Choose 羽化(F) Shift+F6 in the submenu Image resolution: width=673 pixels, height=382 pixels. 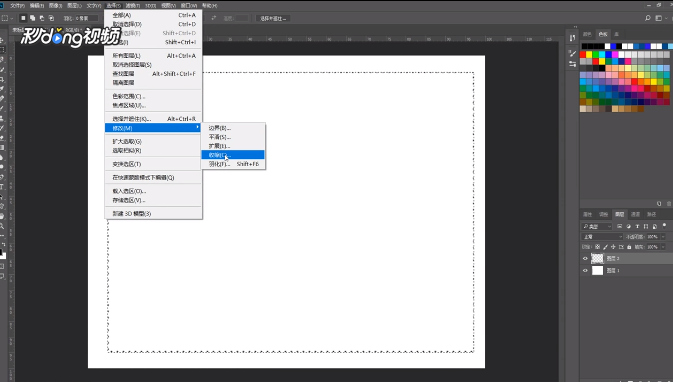coord(233,164)
